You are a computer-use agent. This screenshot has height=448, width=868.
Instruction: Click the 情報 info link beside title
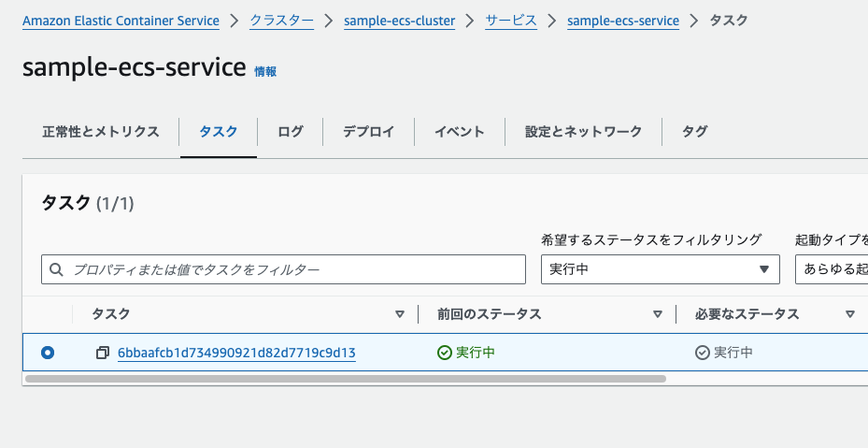pos(265,71)
